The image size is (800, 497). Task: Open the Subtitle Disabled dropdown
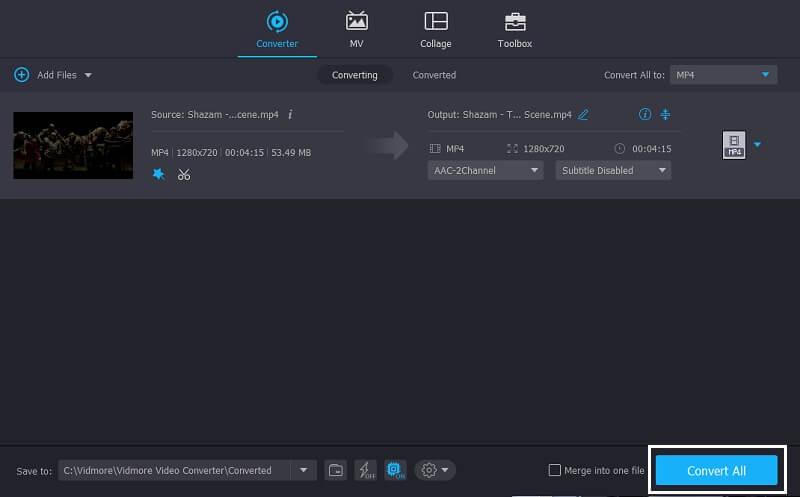tap(613, 170)
